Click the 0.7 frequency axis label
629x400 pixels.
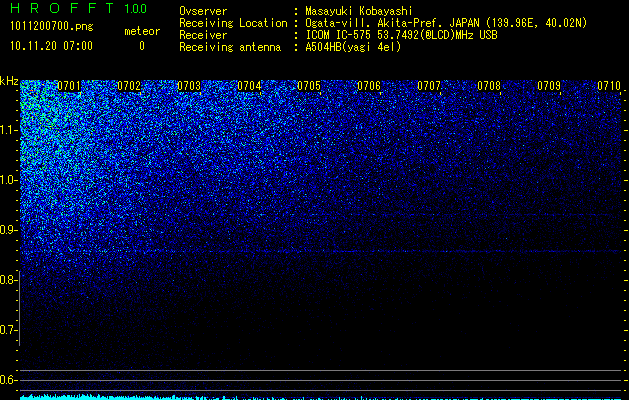click(8, 330)
